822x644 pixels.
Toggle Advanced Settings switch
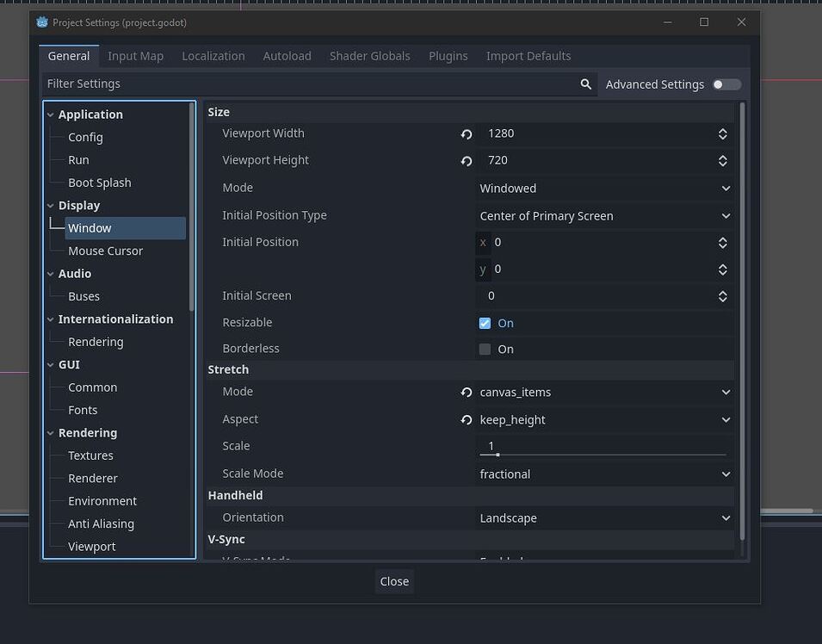726,84
